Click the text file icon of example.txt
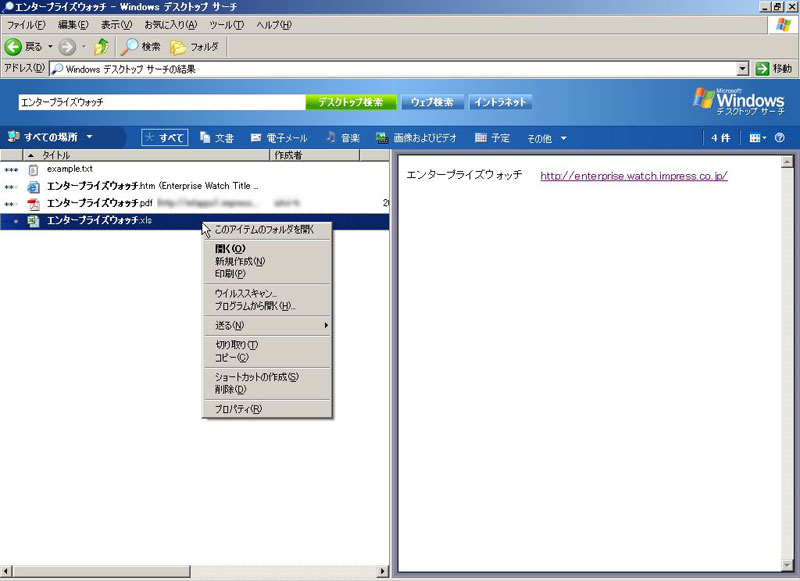800x581 pixels. click(33, 169)
